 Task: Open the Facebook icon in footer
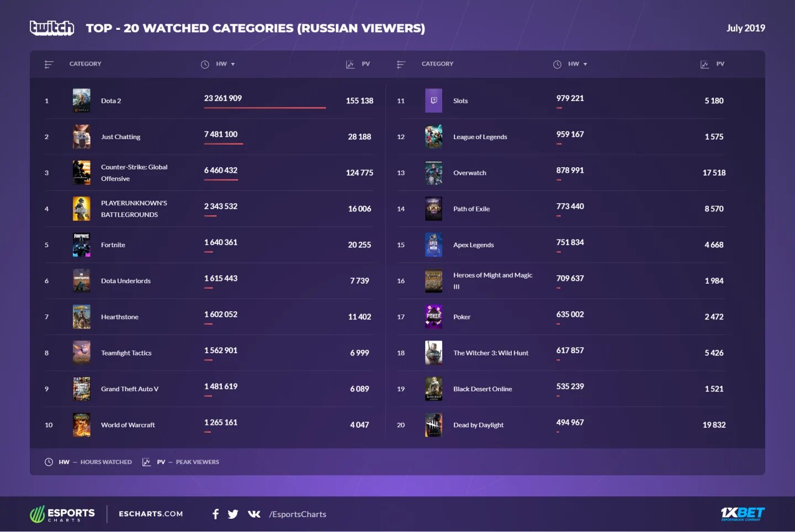pos(216,514)
